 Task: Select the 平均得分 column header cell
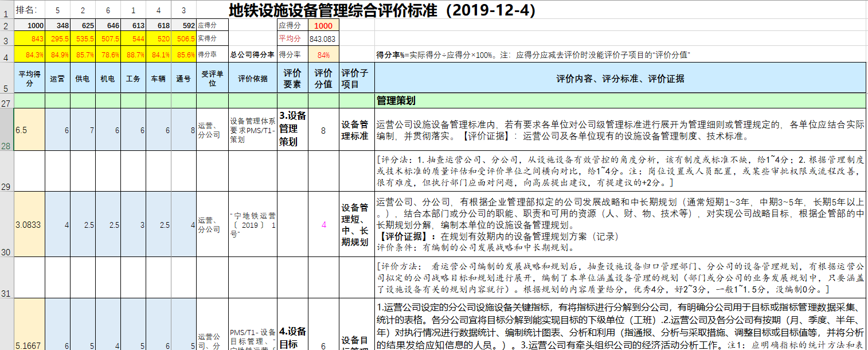point(29,79)
